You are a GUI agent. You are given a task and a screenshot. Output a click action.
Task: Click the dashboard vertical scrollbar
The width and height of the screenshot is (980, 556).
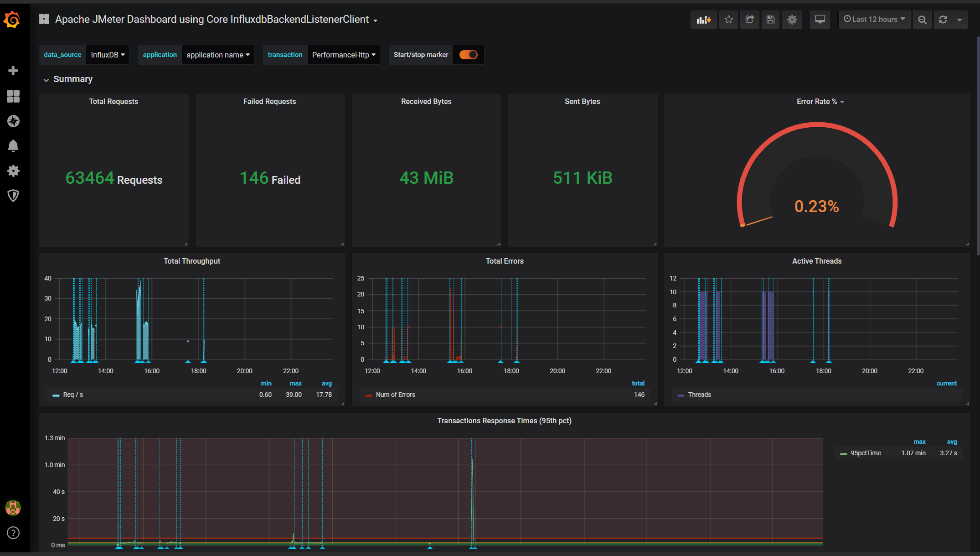pos(978,146)
